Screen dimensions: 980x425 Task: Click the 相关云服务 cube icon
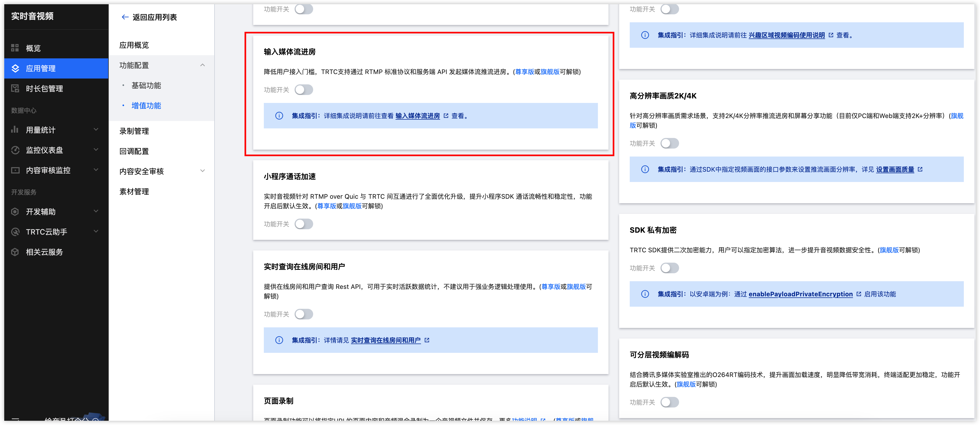coord(15,252)
